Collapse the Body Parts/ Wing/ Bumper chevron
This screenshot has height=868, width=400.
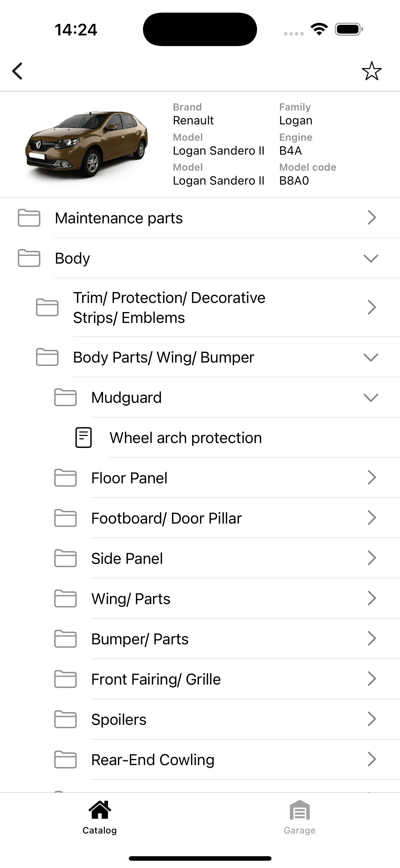tap(371, 357)
